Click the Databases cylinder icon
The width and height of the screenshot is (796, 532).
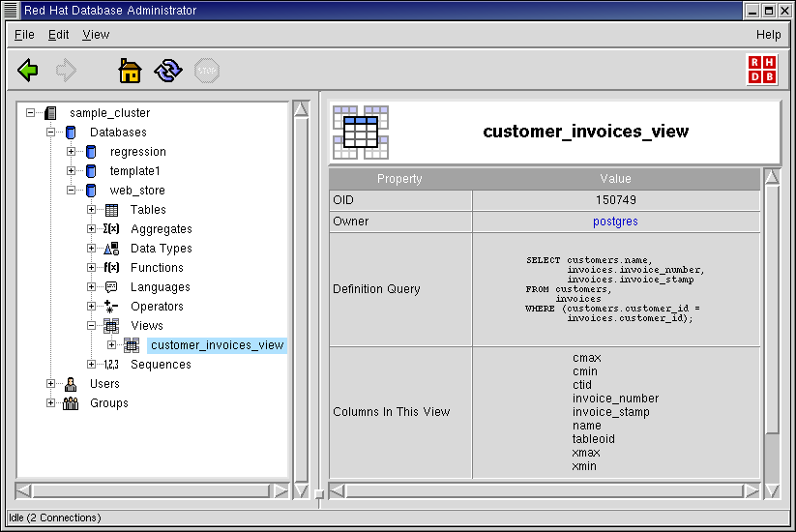click(71, 133)
